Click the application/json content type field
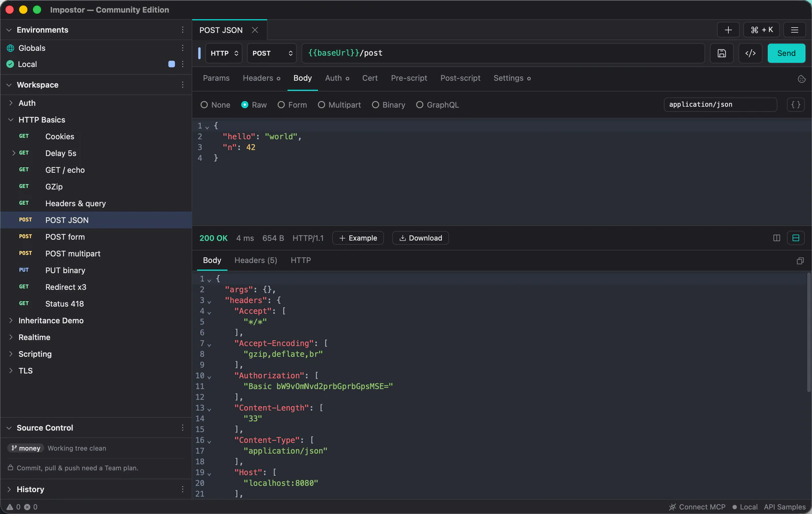The height and width of the screenshot is (514, 812). 720,105
